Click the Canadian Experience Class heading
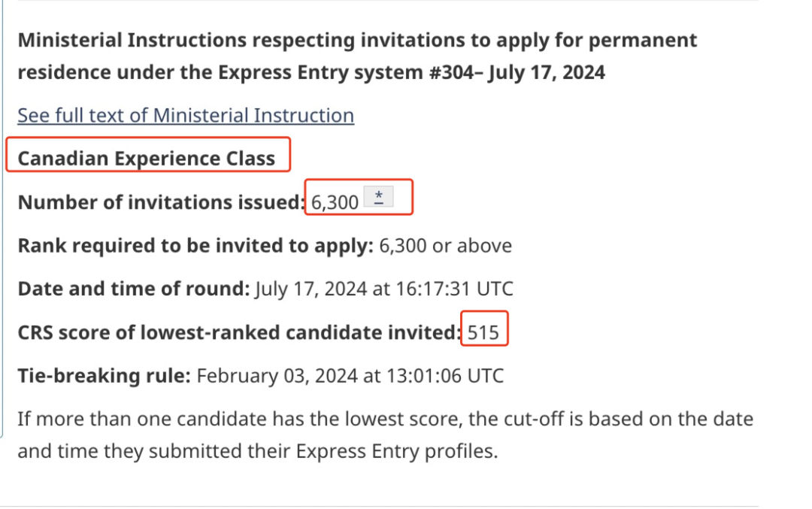 tap(147, 159)
